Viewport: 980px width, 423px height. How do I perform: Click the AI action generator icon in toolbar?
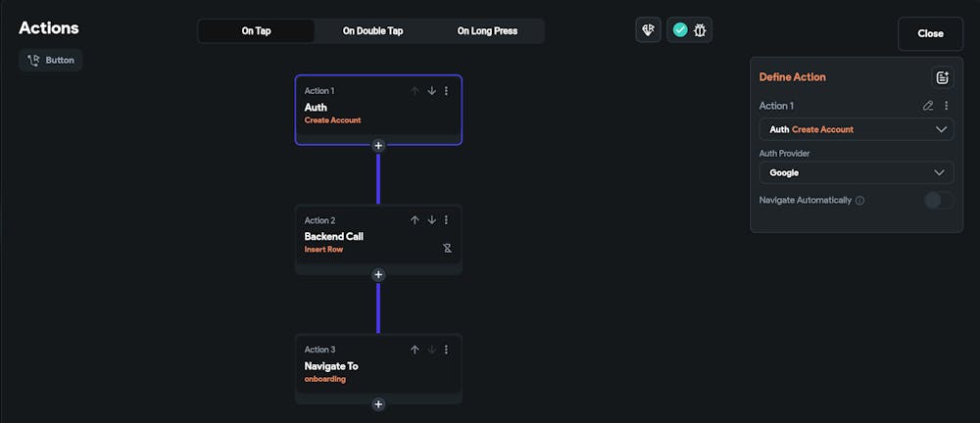pyautogui.click(x=648, y=30)
